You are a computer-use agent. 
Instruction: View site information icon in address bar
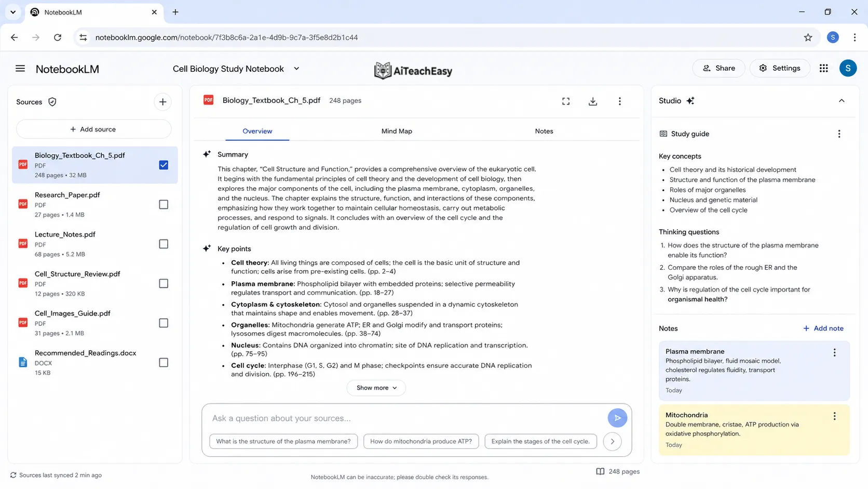(83, 37)
